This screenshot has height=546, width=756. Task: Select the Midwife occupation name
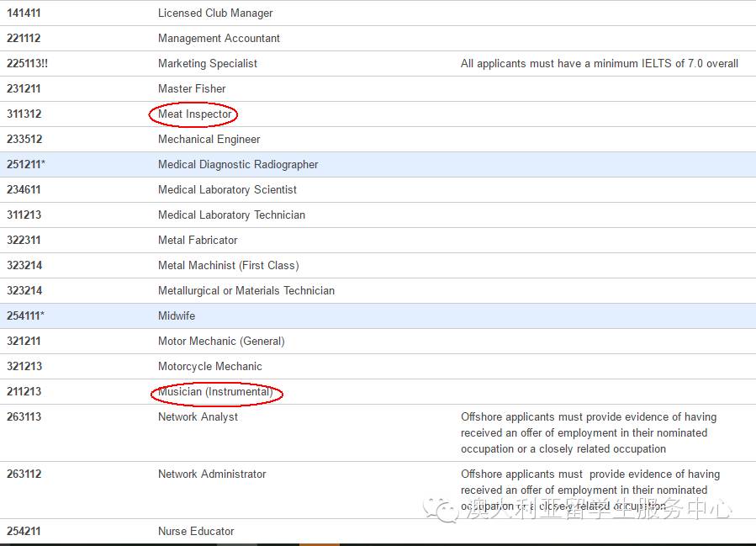(x=177, y=315)
